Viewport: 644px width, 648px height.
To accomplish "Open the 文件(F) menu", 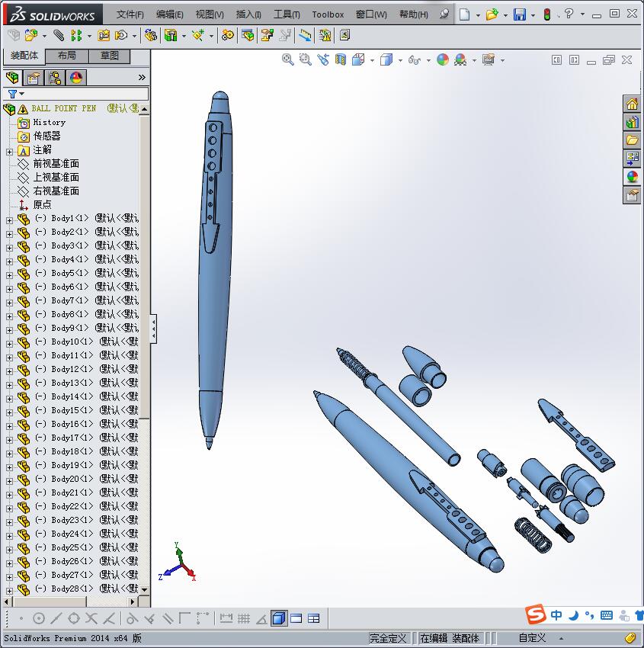I will coord(130,14).
